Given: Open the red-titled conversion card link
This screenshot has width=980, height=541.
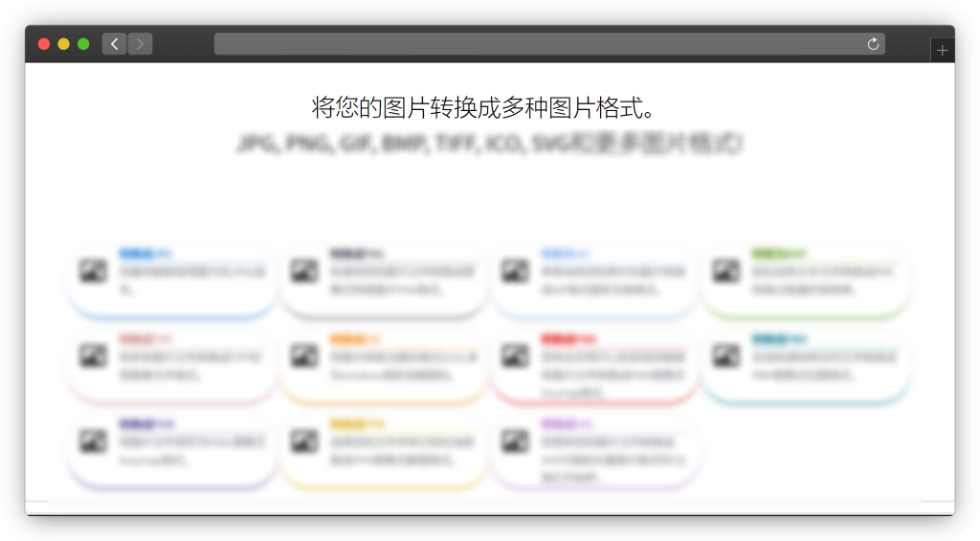Looking at the screenshot, I should 568,339.
